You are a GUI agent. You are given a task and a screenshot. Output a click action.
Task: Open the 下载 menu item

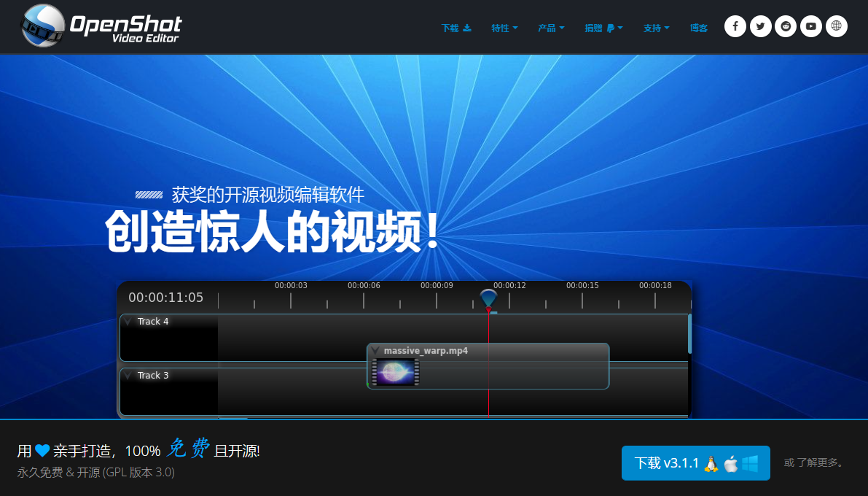456,28
